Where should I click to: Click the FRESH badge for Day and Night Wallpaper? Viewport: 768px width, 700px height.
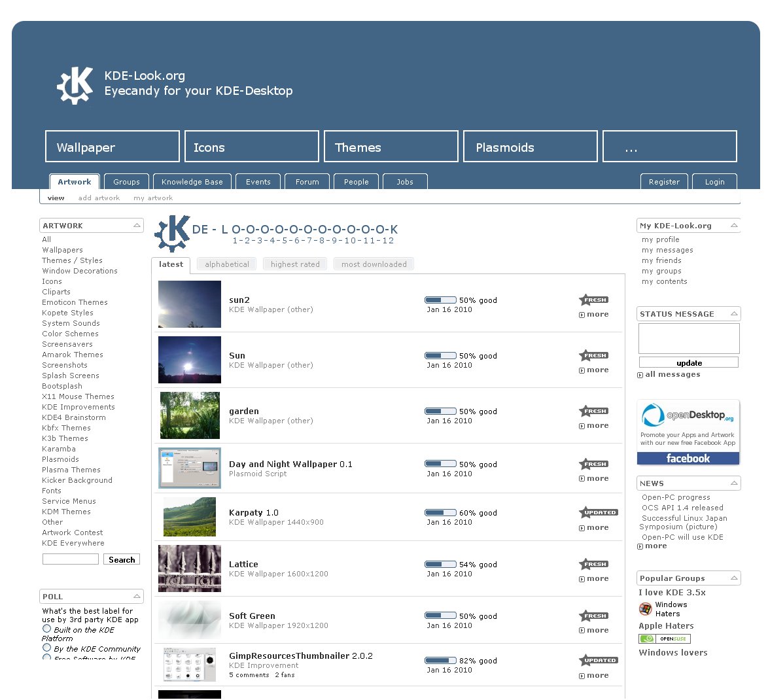(593, 464)
